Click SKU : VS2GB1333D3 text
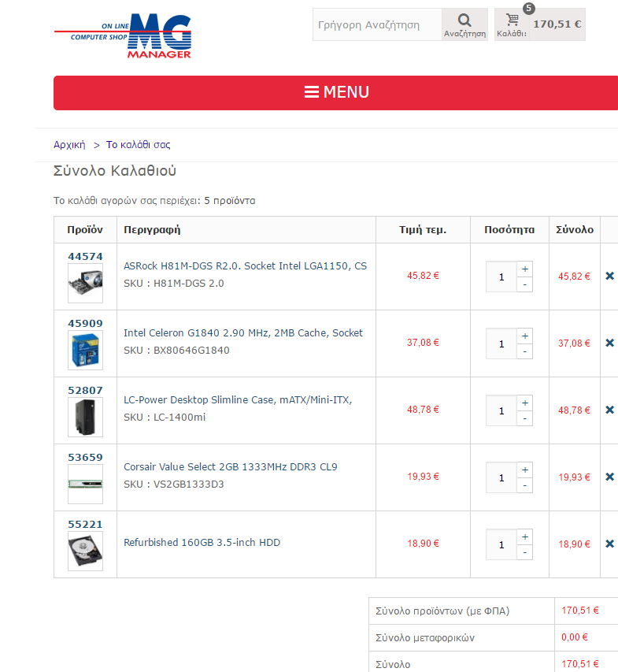The height and width of the screenshot is (672, 618). pyautogui.click(x=174, y=484)
